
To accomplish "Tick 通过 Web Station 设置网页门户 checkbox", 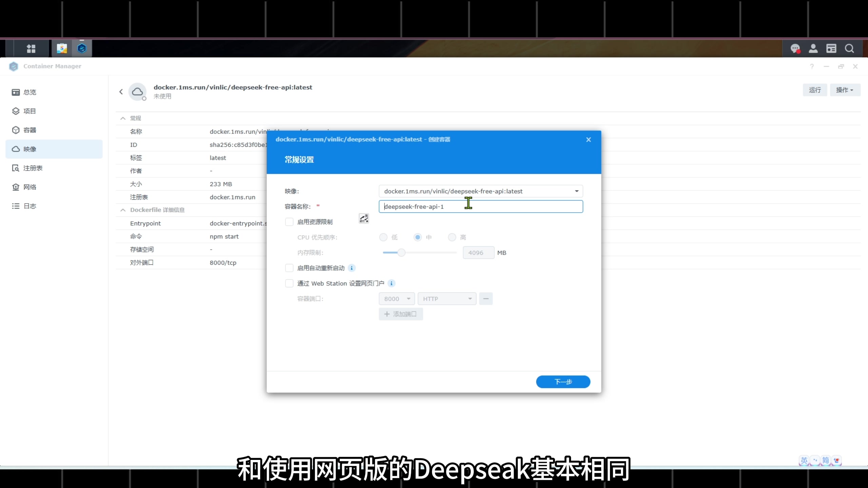I will pyautogui.click(x=289, y=283).
